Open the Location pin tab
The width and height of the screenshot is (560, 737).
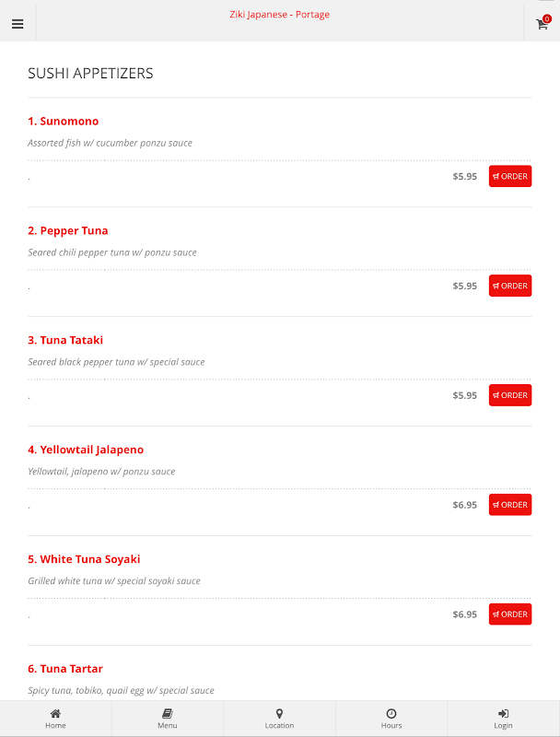(x=279, y=719)
